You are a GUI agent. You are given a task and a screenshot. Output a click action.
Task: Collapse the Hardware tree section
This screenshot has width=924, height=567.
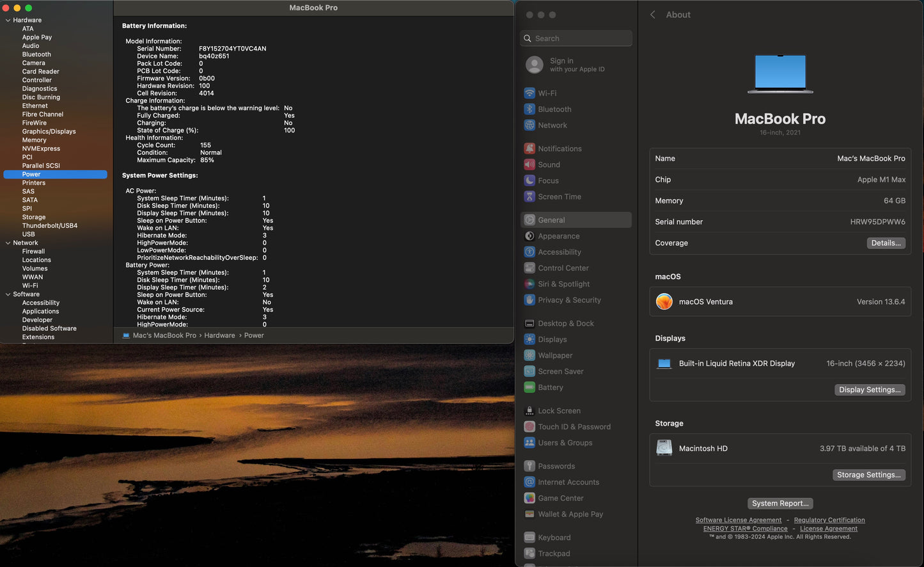pos(8,20)
